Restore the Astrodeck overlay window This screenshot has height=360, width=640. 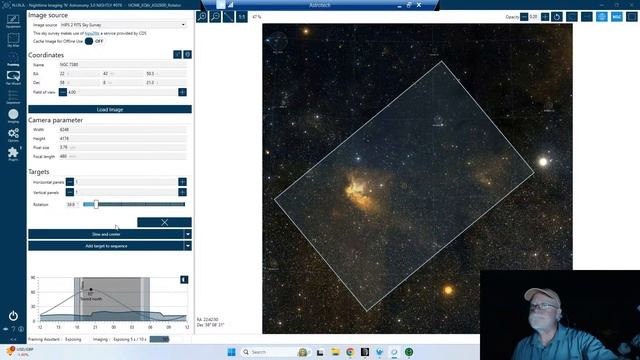409,5
